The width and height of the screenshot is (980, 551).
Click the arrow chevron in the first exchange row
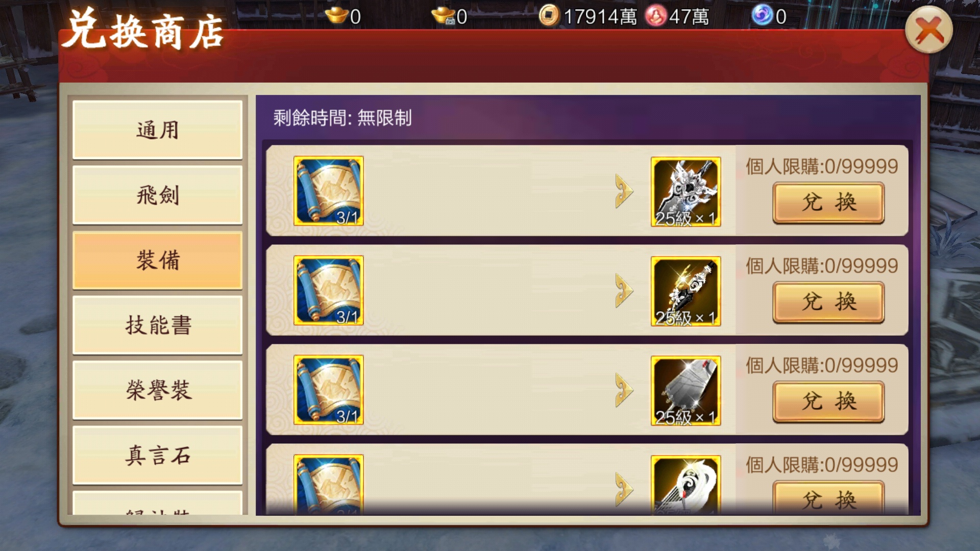[624, 191]
